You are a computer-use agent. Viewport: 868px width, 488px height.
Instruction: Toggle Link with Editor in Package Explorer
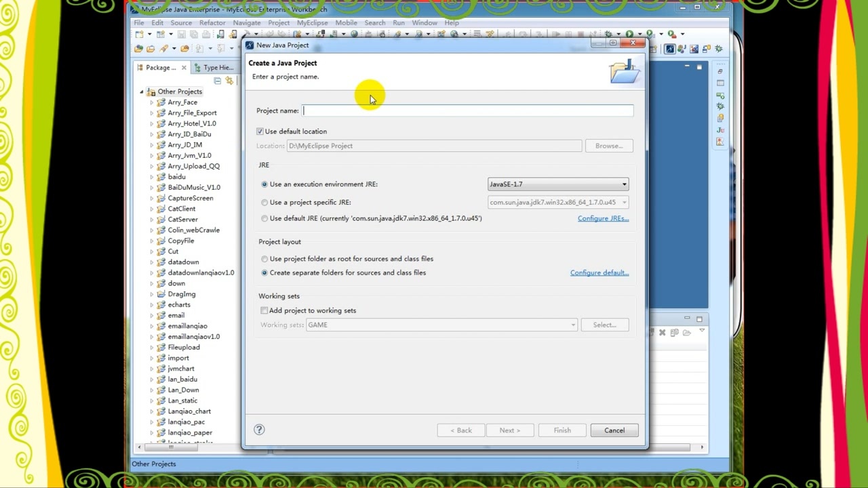(x=229, y=81)
